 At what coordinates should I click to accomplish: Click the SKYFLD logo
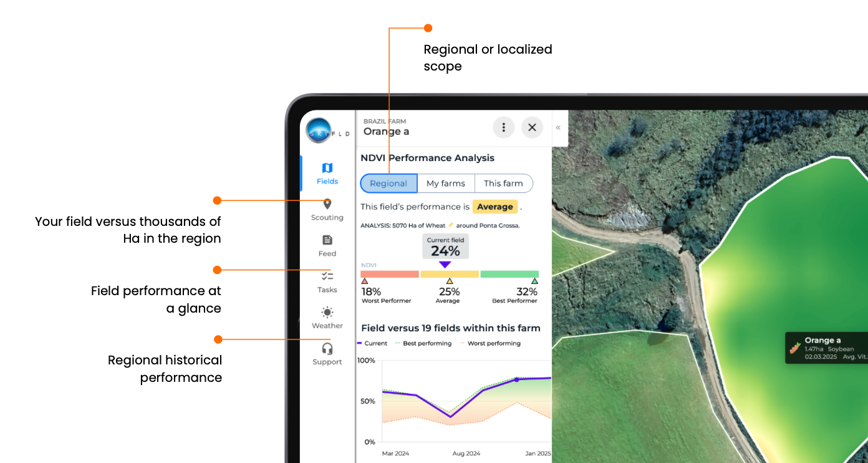tap(327, 130)
